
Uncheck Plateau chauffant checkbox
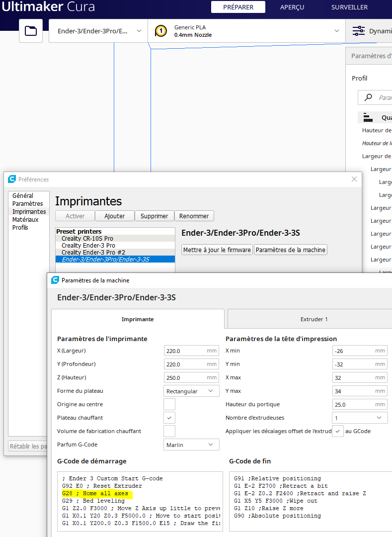click(x=169, y=418)
